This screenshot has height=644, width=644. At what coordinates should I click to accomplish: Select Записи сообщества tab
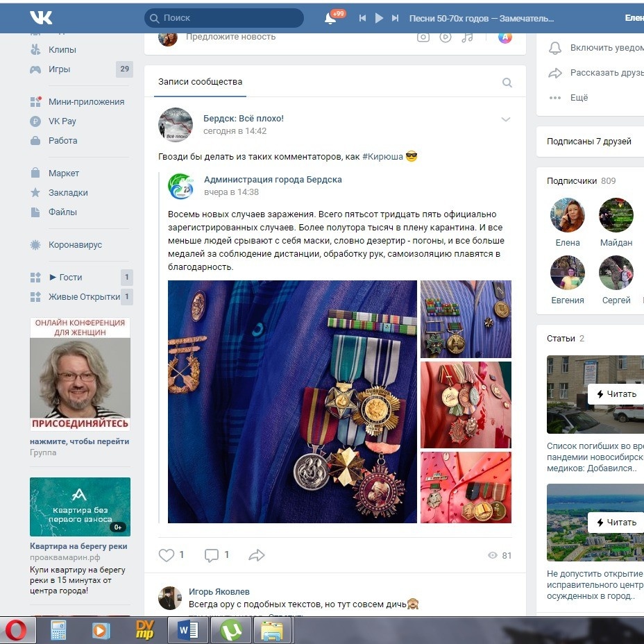(200, 82)
